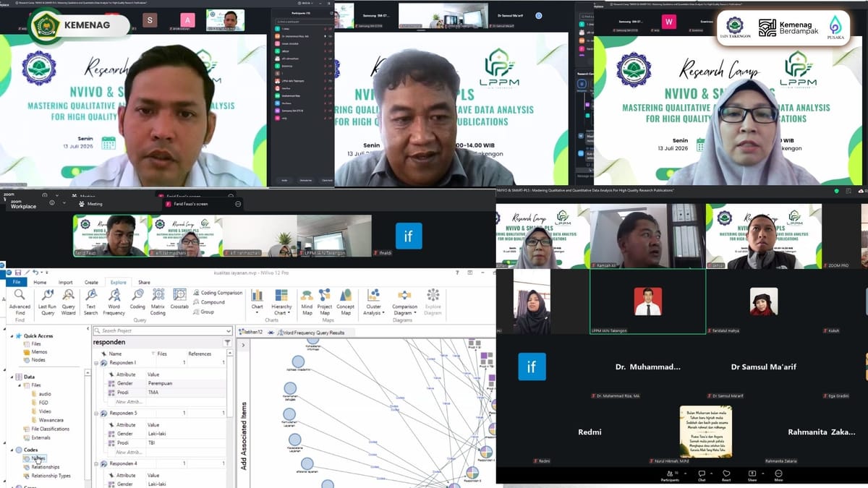The height and width of the screenshot is (488, 868).
Task: Select the Dr Samsul Ma'arif participant tile
Action: [763, 367]
